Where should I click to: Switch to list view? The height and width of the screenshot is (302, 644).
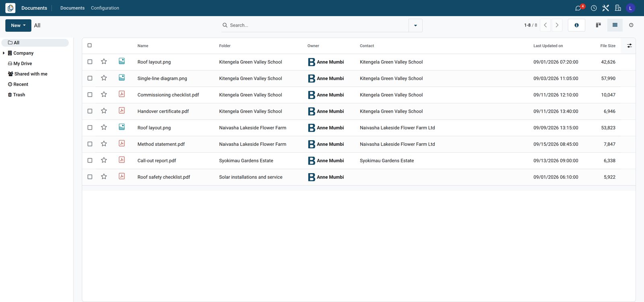point(615,25)
